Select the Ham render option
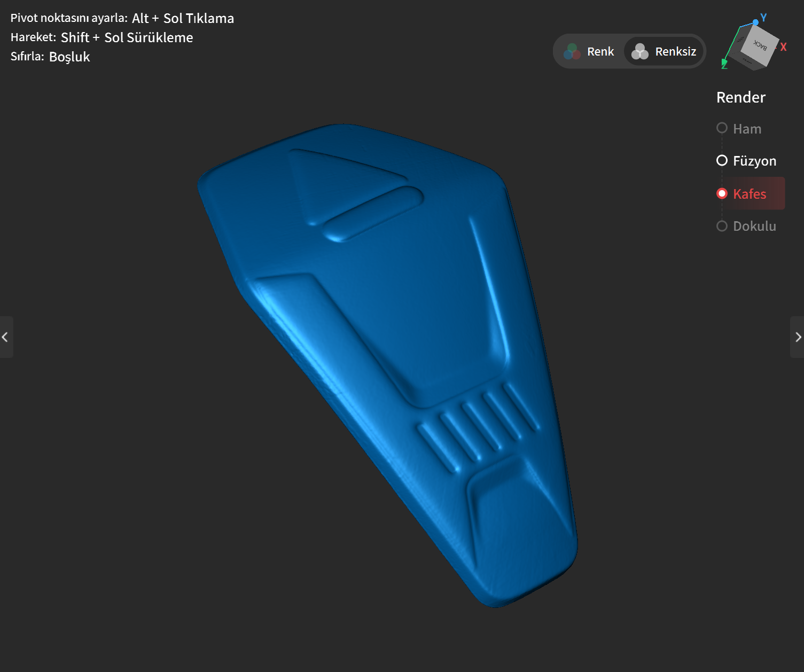Viewport: 804px width, 672px height. coord(739,129)
